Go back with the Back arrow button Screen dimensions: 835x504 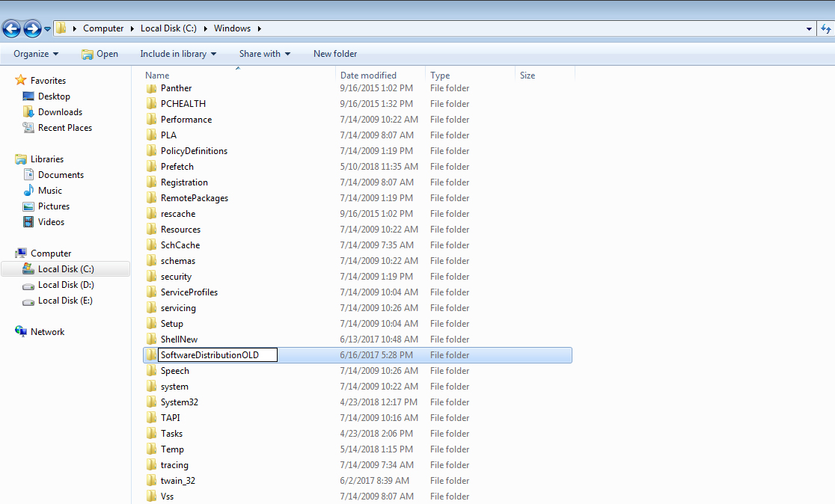(12, 28)
